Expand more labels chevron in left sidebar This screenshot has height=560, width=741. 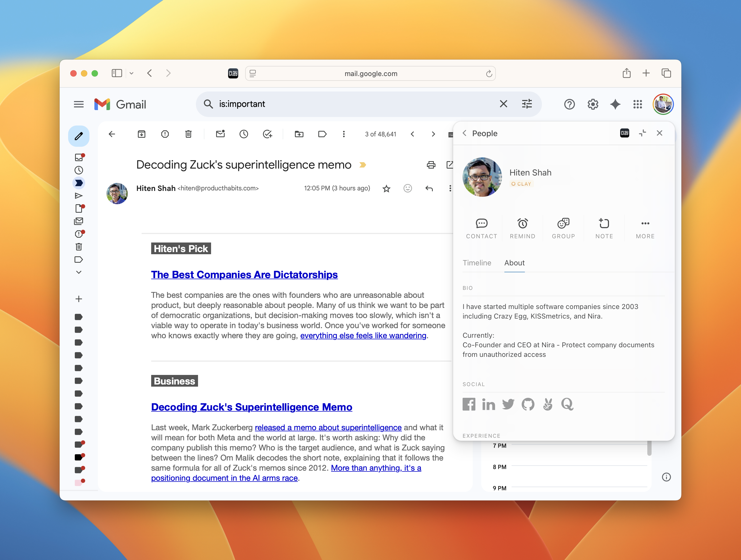point(79,273)
